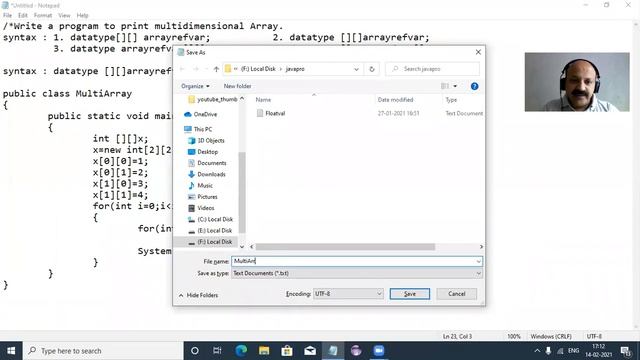
Task: Click the microphone tray icon
Action: pyautogui.click(x=549, y=351)
